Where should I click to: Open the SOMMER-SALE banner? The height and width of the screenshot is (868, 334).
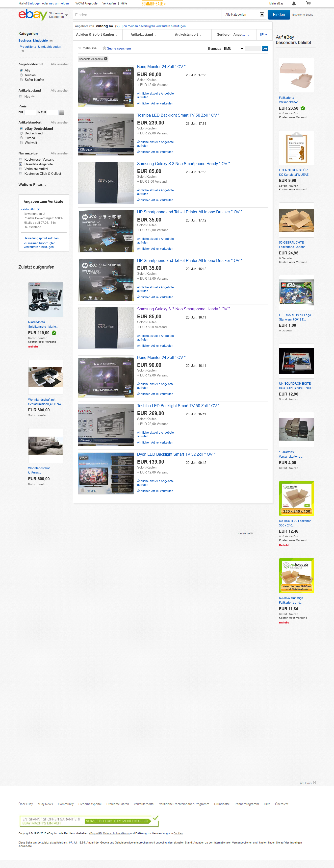(154, 4)
